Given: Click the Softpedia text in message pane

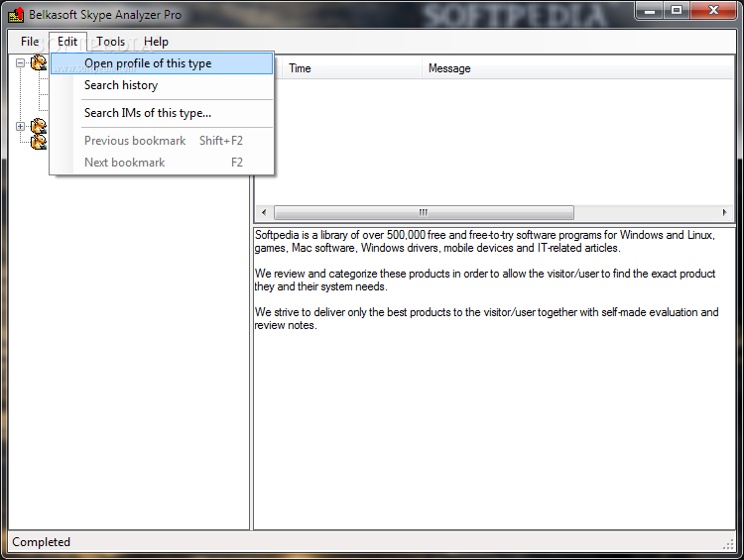Looking at the screenshot, I should 485,242.
